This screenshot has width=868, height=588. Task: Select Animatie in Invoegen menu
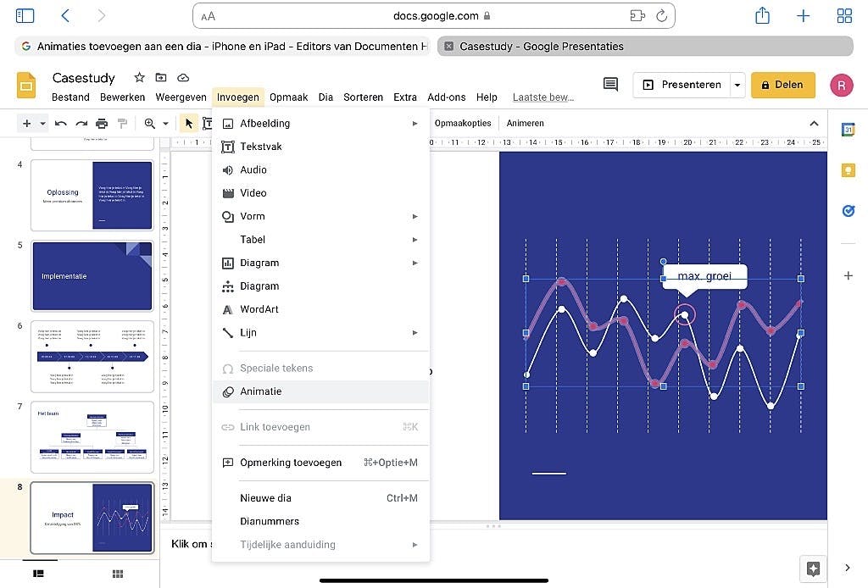(320, 391)
